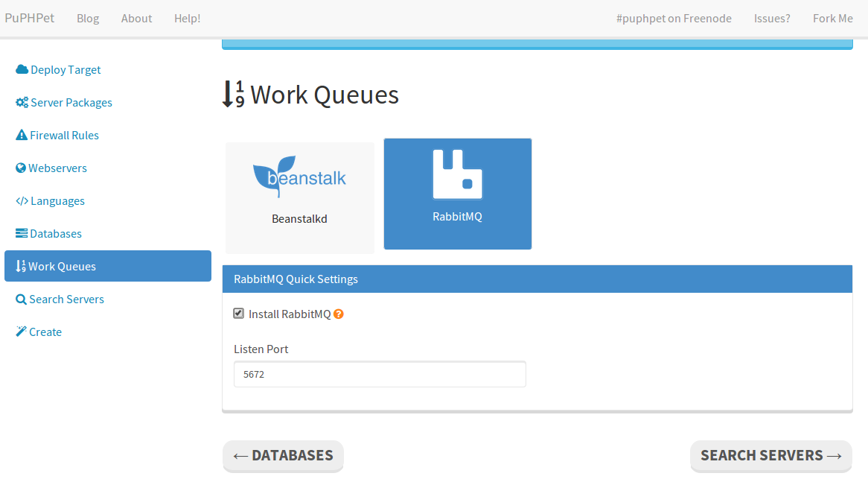Click the Listen Port input field
Screen dimensions: 868x482
point(380,374)
